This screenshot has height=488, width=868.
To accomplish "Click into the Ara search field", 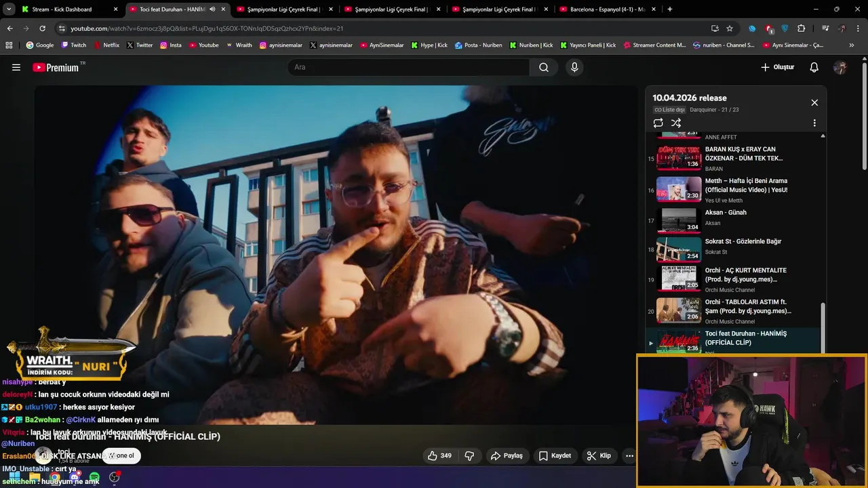I will click(x=410, y=67).
